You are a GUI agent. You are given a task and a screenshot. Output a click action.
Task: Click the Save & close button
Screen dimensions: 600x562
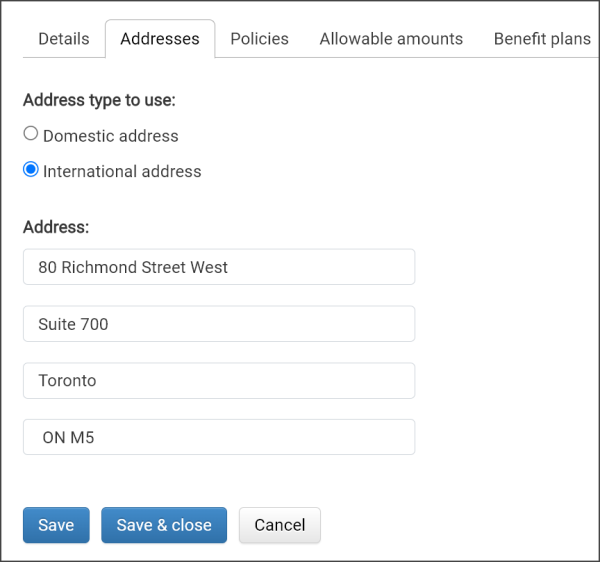point(164,525)
